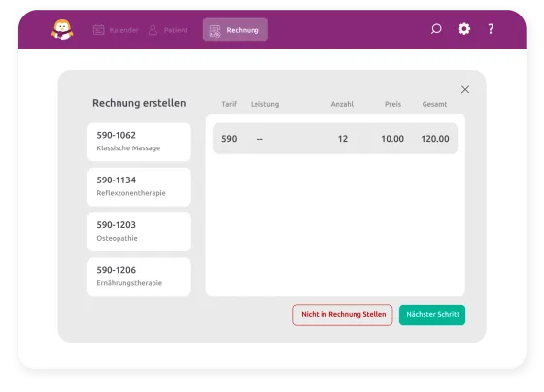Select the 590-1206 Ernährungstherapie card
The image size is (544, 392).
[139, 277]
